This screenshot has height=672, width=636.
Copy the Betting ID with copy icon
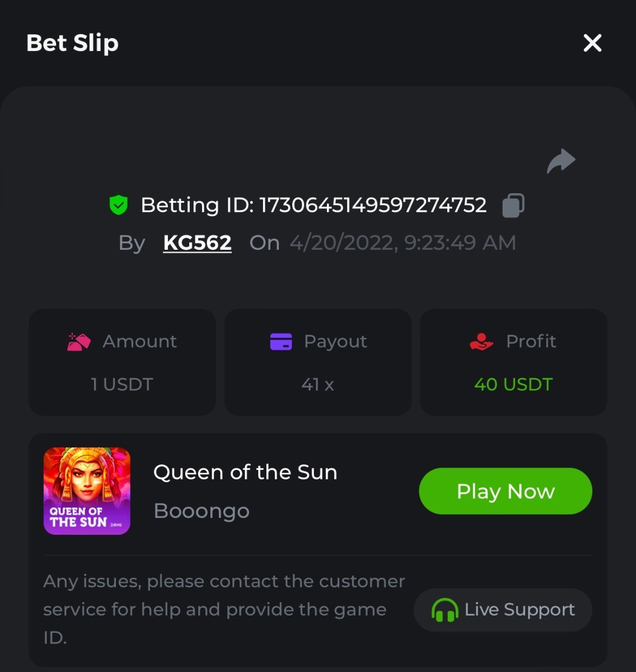[x=513, y=205]
